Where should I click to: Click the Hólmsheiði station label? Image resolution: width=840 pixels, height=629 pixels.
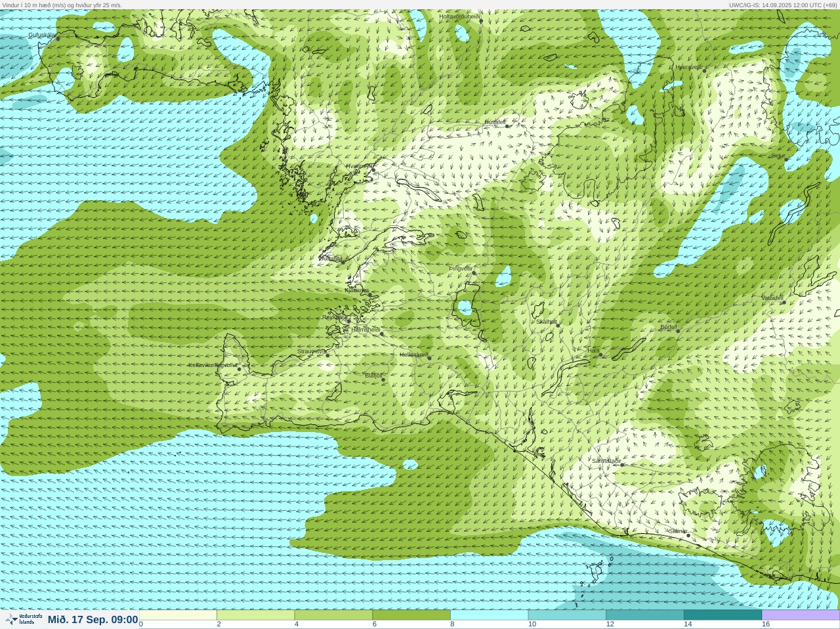pos(366,330)
